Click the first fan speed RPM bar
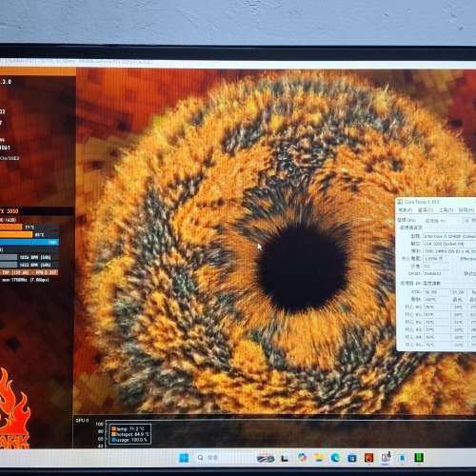The width and height of the screenshot is (476, 476). coord(30,257)
